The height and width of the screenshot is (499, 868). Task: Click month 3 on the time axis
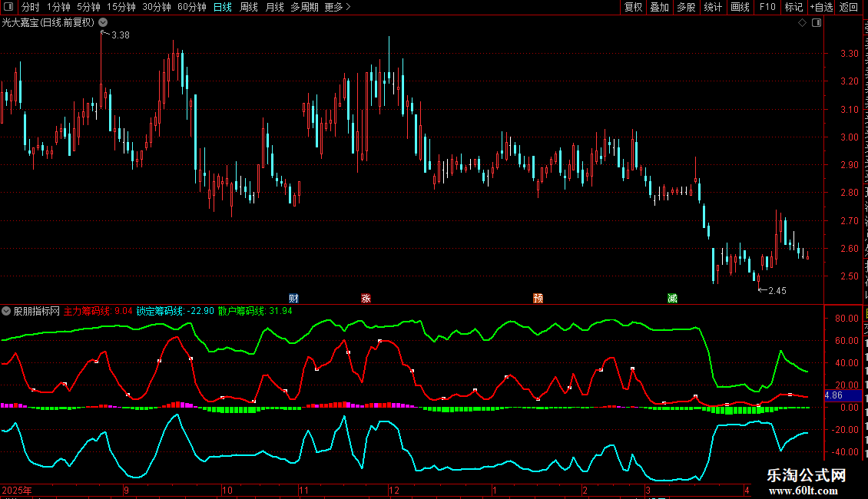coord(648,490)
